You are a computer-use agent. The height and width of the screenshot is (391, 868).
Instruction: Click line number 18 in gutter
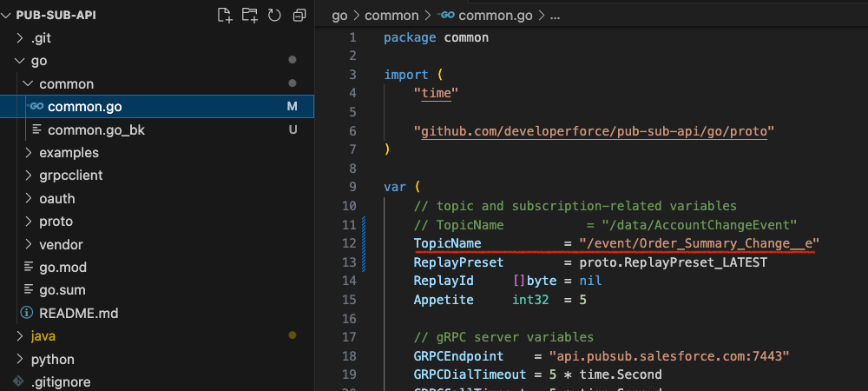click(349, 356)
